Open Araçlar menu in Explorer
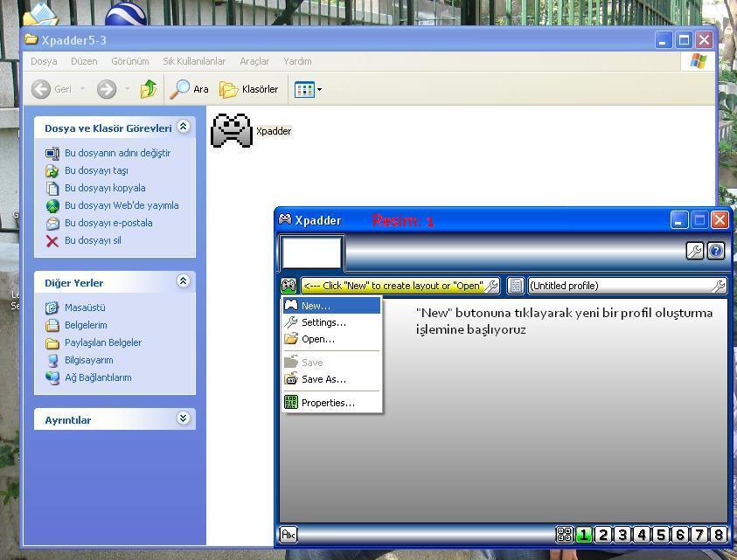 point(254,61)
